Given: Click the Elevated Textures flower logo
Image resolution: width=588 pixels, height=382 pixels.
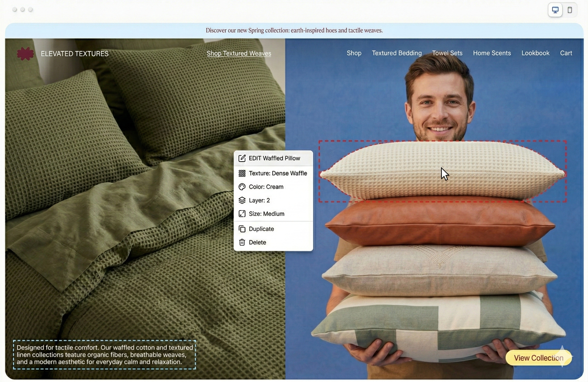Looking at the screenshot, I should pos(25,53).
